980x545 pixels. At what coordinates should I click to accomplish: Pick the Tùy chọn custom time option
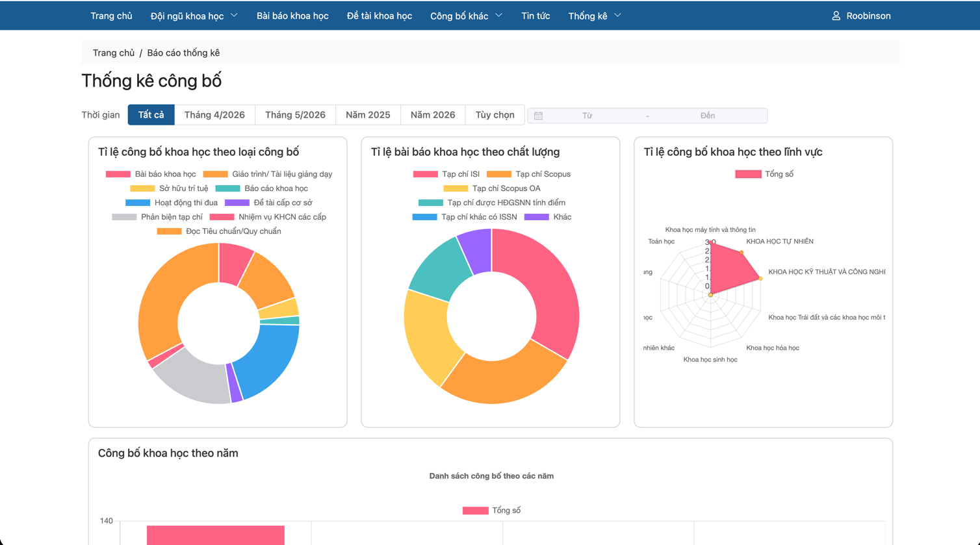[495, 115]
